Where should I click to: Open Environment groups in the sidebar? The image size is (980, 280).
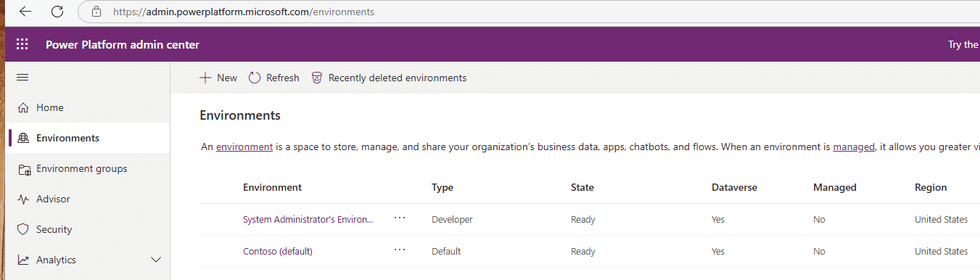[82, 168]
